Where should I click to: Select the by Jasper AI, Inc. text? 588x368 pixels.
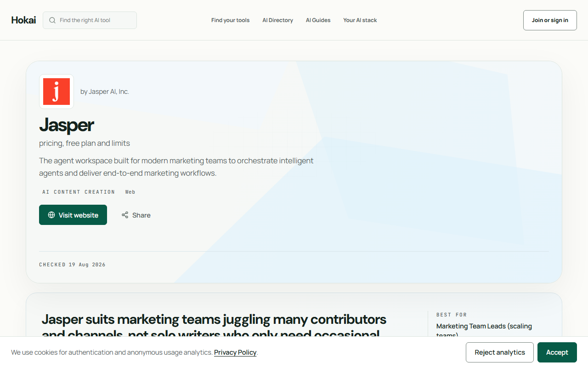click(105, 92)
